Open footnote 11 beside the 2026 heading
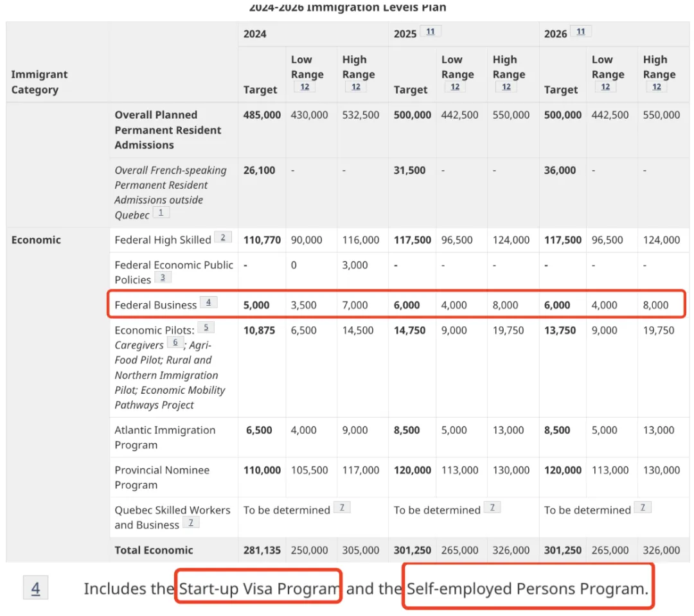694x616 pixels. pos(581,32)
